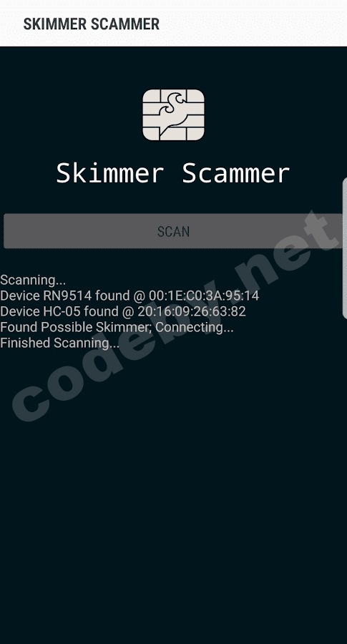347x644 pixels.
Task: Click the 'Scanning...' log line
Action: pos(33,280)
